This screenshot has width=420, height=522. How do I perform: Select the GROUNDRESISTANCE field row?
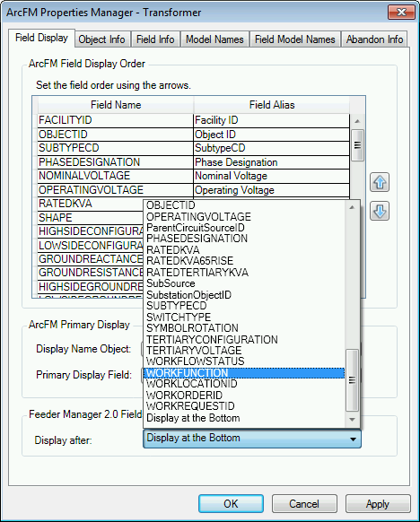pyautogui.click(x=91, y=273)
